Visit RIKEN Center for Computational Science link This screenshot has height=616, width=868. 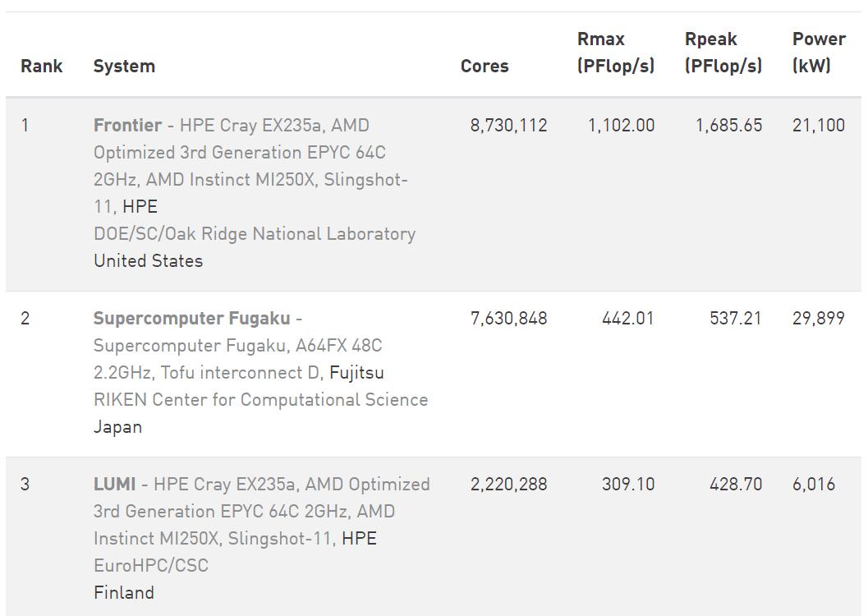tap(260, 400)
